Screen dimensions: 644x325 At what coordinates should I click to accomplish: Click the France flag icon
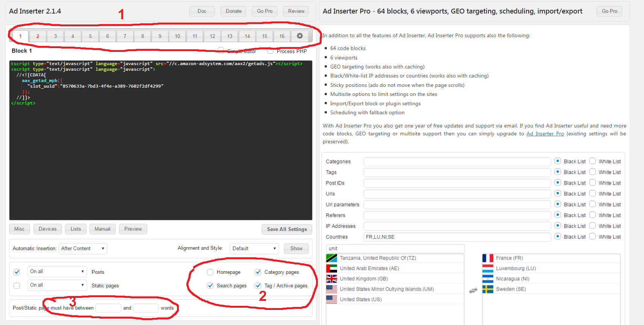click(488, 258)
